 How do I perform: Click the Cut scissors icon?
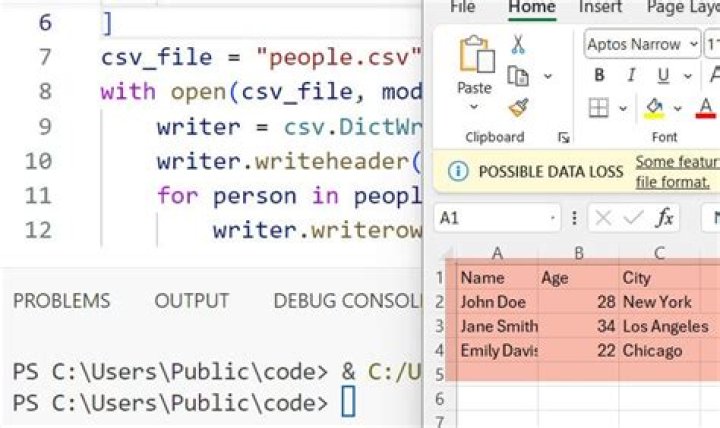tap(518, 45)
